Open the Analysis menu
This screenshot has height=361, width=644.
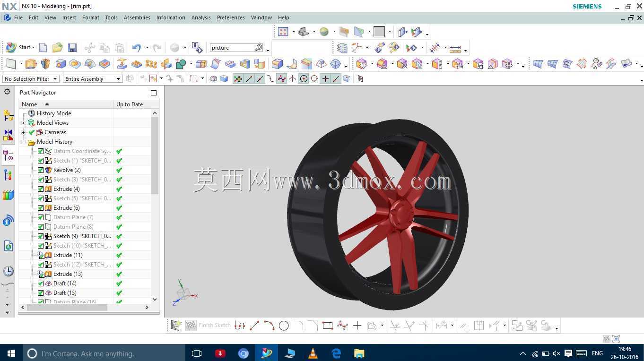click(201, 17)
